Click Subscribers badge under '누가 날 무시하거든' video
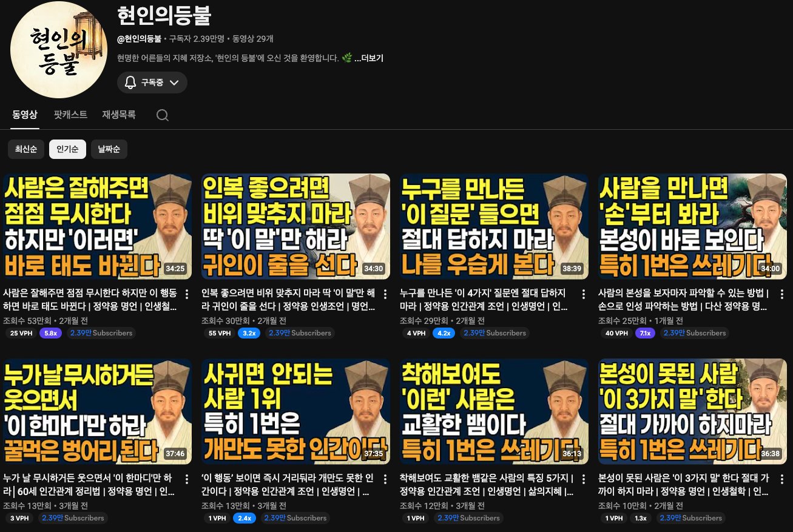 click(x=72, y=518)
